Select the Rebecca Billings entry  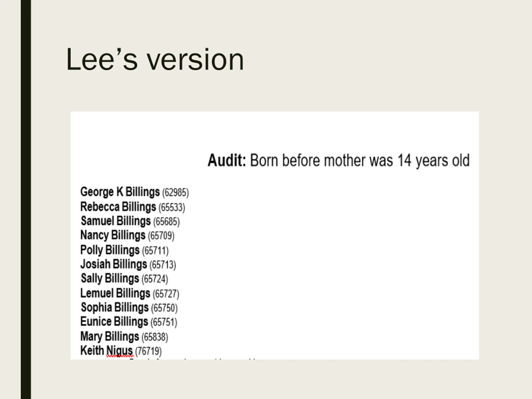pyautogui.click(x=133, y=207)
